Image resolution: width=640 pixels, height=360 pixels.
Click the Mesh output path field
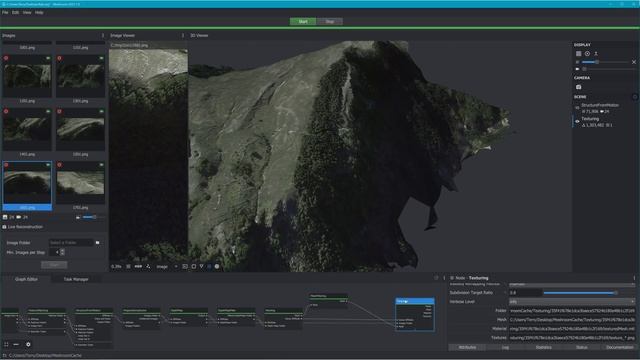click(572, 320)
